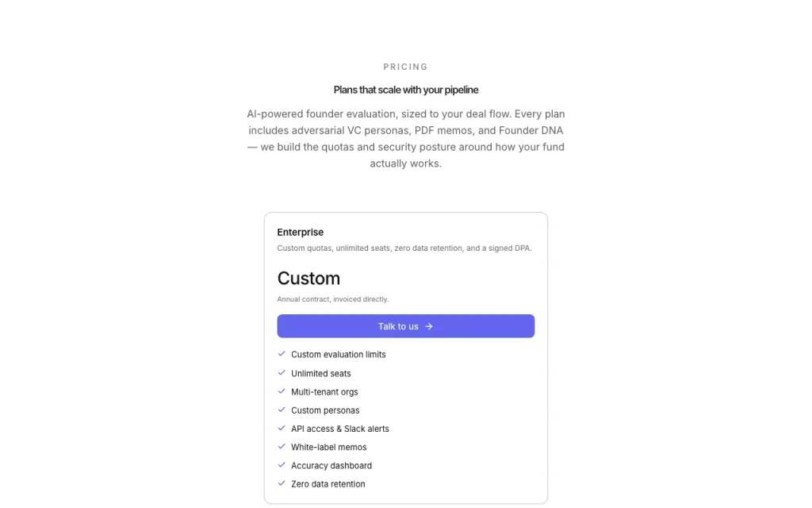Click the arrow icon in Talk to us
812x508 pixels.
(429, 326)
